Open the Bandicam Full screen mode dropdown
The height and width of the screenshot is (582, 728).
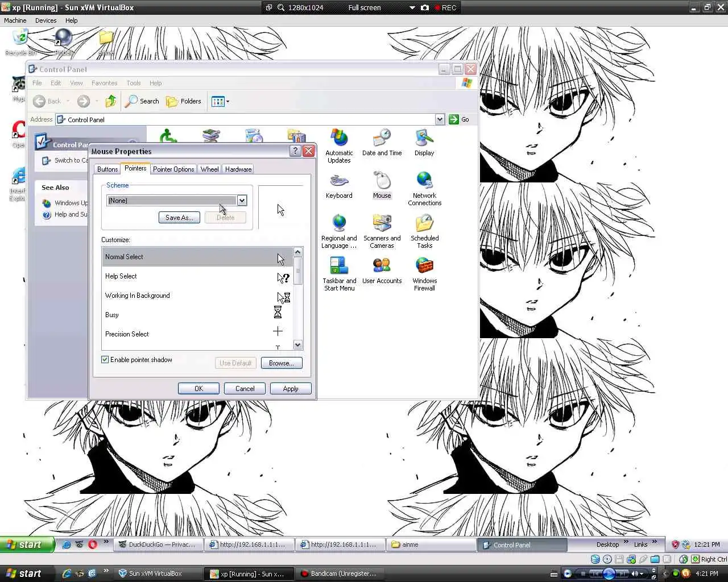click(412, 7)
